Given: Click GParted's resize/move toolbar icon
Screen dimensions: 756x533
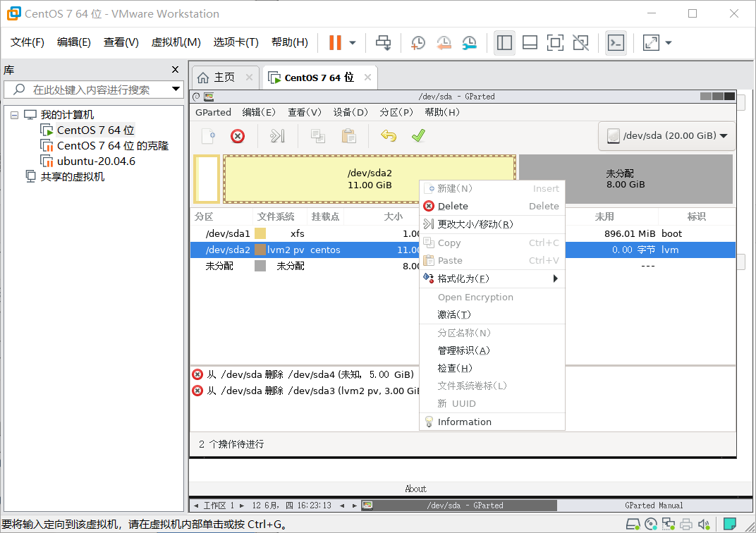Looking at the screenshot, I should [x=277, y=136].
